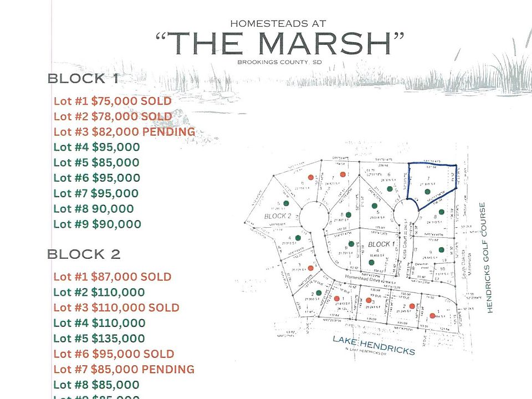Select 'Lot #7 $85,000 PENDING' in Block 2

tap(124, 369)
